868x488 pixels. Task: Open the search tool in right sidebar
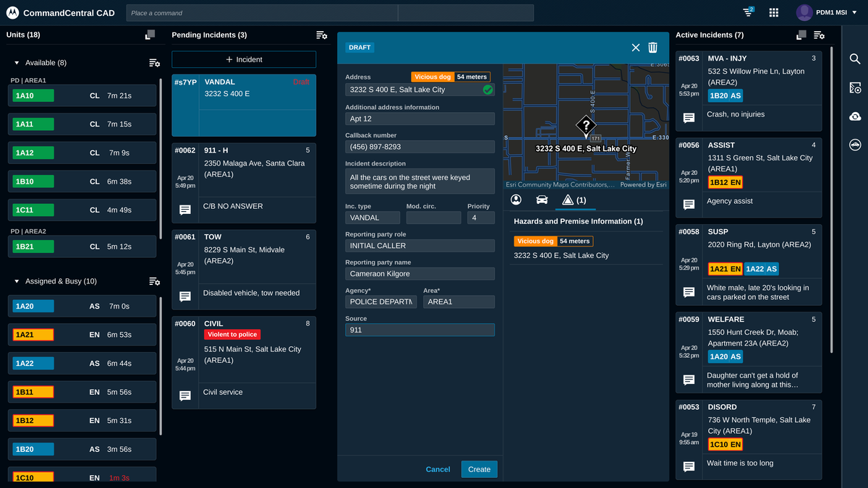(x=855, y=59)
